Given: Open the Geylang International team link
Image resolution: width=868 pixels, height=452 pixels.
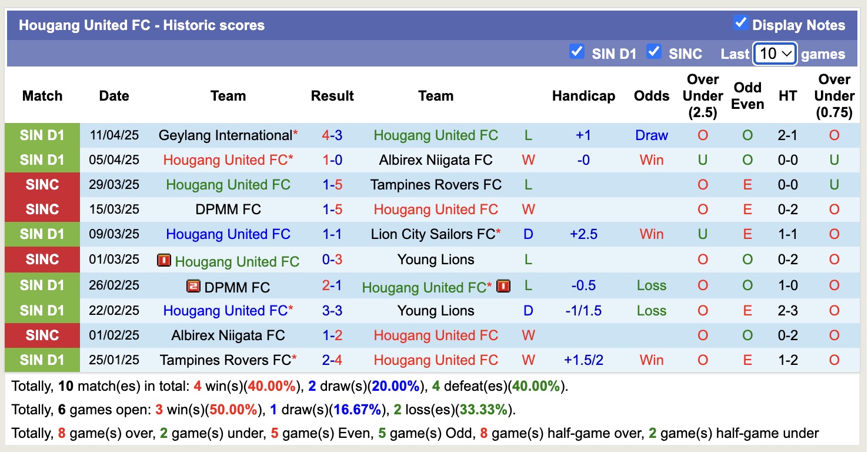Looking at the screenshot, I should [225, 135].
